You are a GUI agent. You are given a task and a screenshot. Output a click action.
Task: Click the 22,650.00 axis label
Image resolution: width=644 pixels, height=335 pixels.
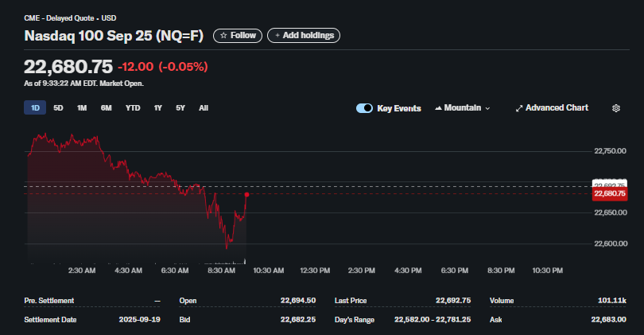[611, 212]
